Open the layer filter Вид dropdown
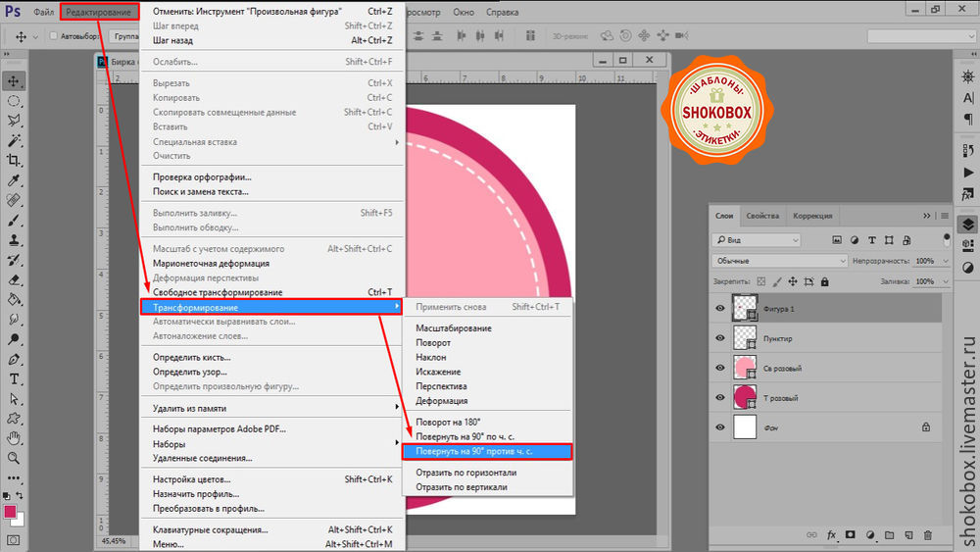This screenshot has height=552, width=980. click(757, 240)
